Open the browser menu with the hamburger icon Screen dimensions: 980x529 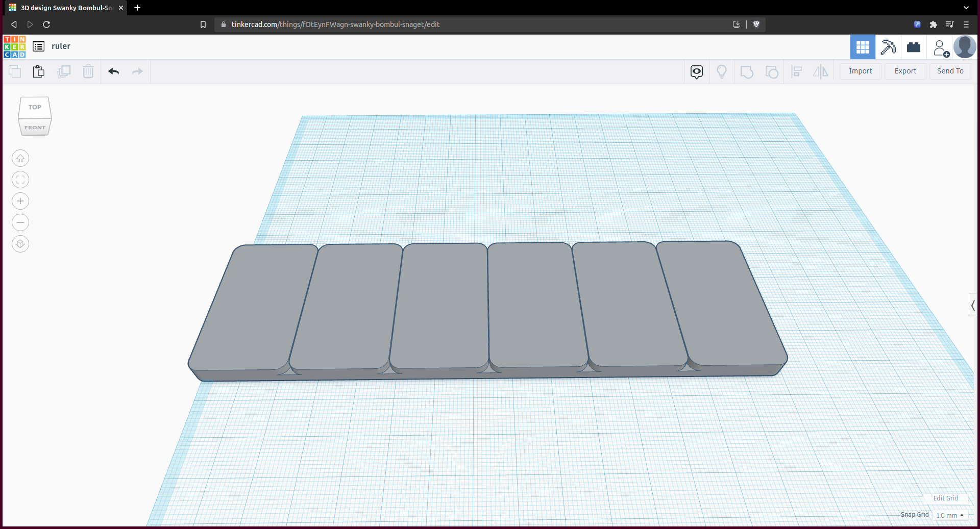[x=966, y=24]
